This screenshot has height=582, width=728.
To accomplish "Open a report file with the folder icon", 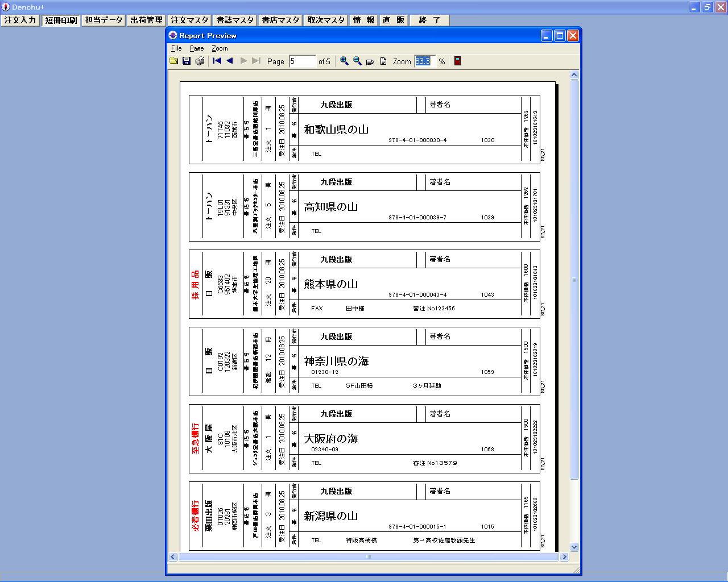I will 173,61.
